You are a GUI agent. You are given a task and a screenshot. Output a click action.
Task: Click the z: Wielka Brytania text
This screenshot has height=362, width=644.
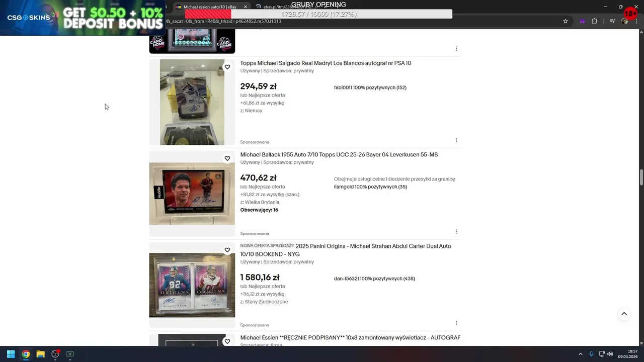coord(260,203)
